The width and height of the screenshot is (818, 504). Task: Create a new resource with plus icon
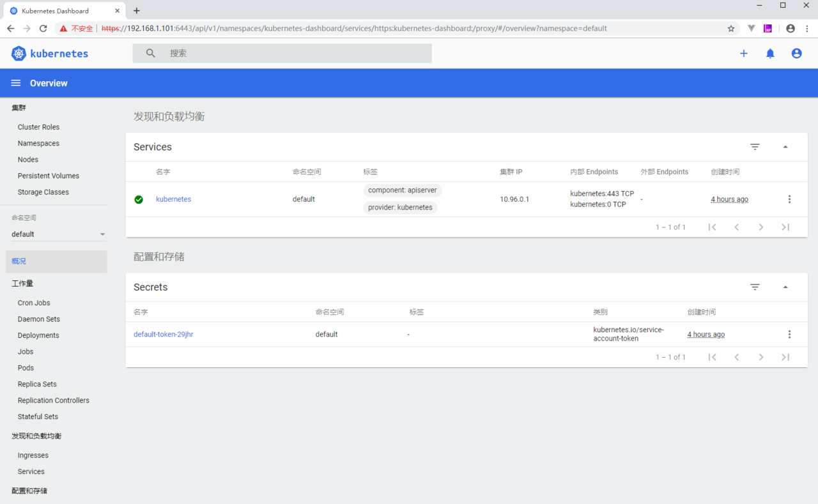(744, 54)
